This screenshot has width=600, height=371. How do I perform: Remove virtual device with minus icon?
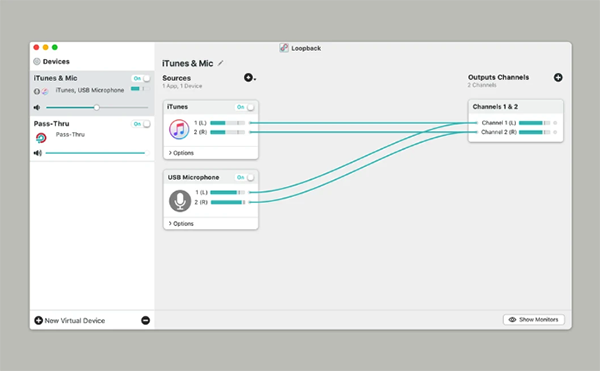coord(145,321)
